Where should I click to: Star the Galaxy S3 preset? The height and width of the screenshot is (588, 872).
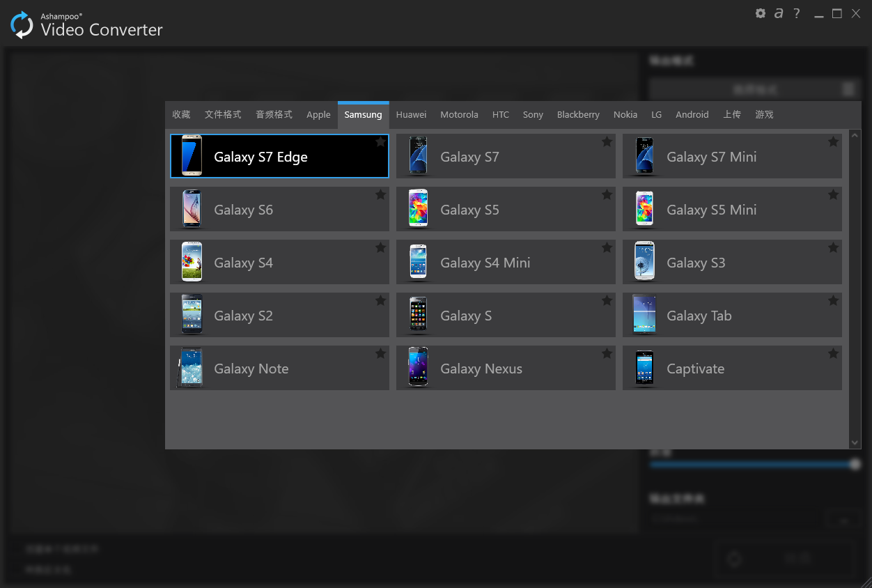(833, 247)
